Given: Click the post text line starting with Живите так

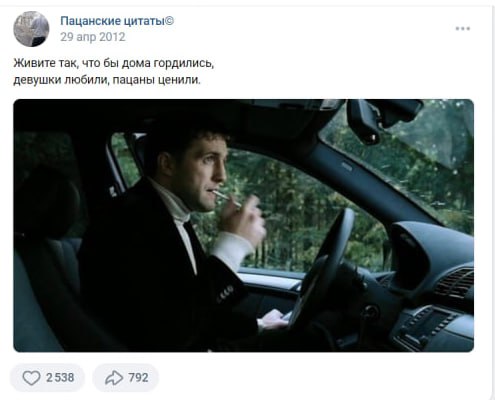Looking at the screenshot, I should click(113, 63).
